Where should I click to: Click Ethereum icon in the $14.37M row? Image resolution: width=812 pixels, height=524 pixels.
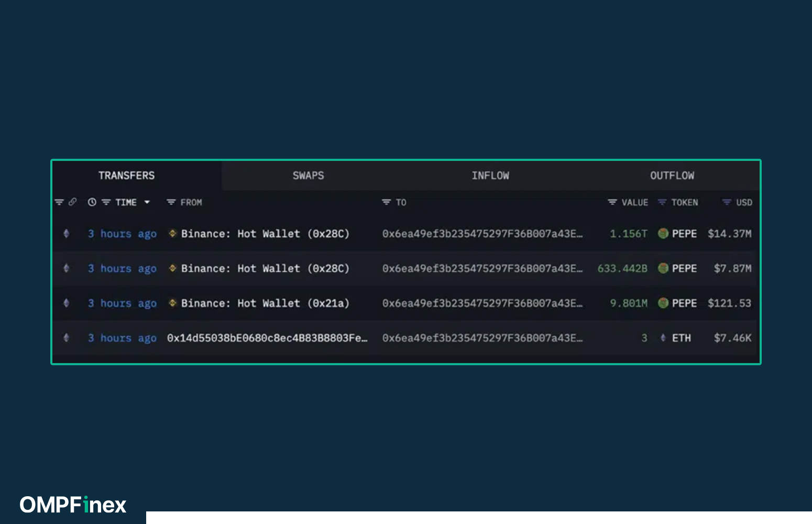[67, 234]
